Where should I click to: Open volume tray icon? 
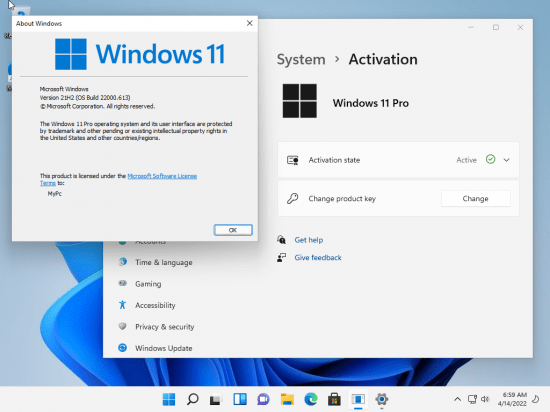click(485, 399)
